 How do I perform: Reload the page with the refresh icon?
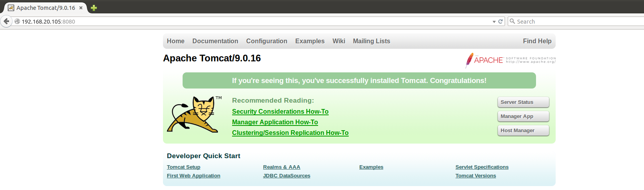click(500, 22)
